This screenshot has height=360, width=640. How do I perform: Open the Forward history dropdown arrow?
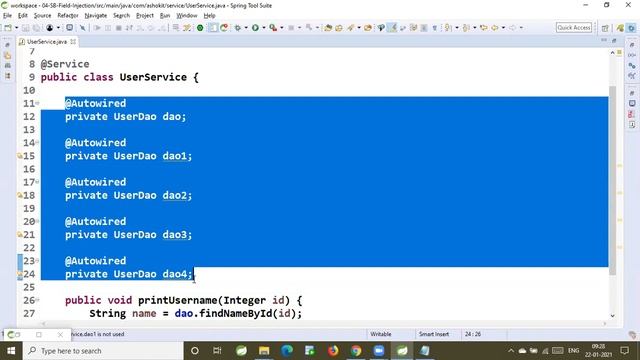(x=521, y=28)
